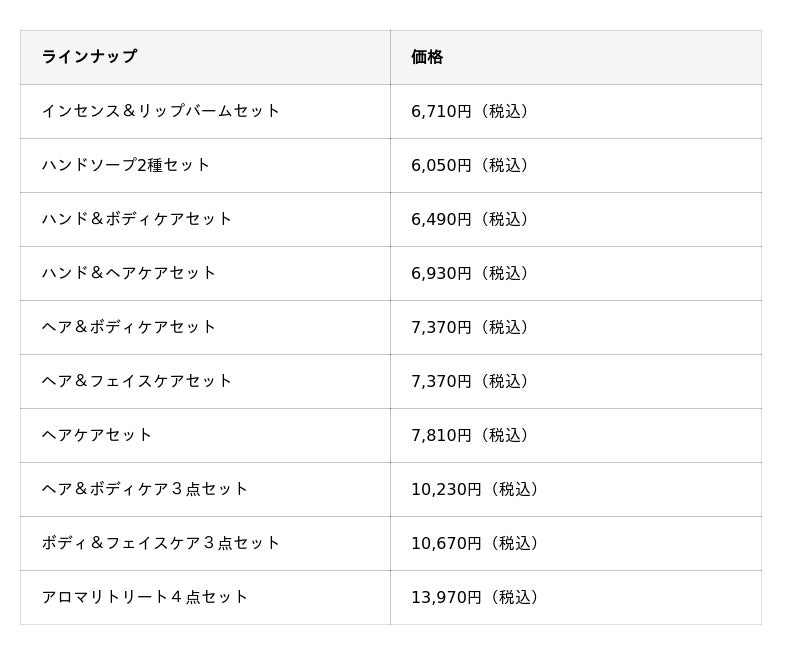The height and width of the screenshot is (655, 800).
Task: Click the 6,710円 price cell
Action: [x=470, y=111]
